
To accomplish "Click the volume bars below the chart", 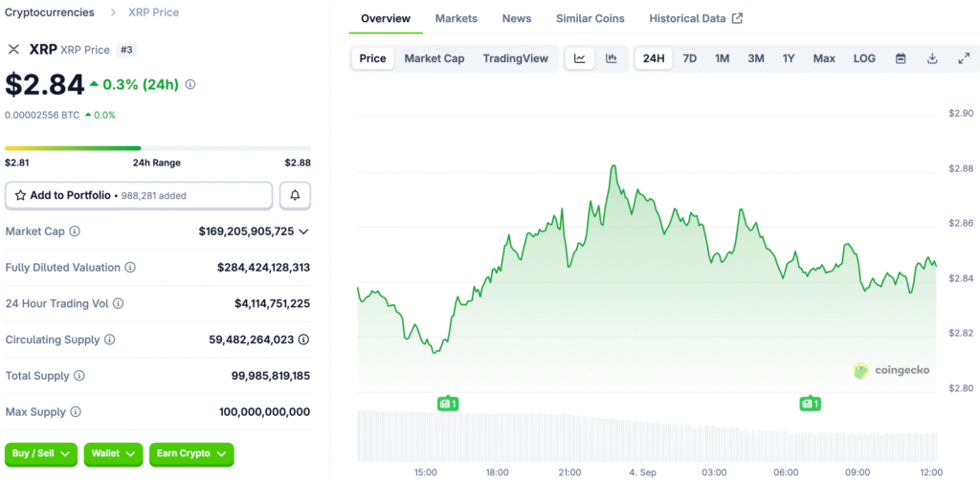I will (x=647, y=436).
